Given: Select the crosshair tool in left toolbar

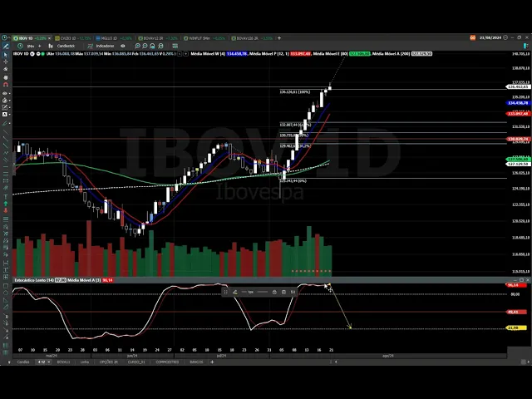Looking at the screenshot, I should coord(6,62).
